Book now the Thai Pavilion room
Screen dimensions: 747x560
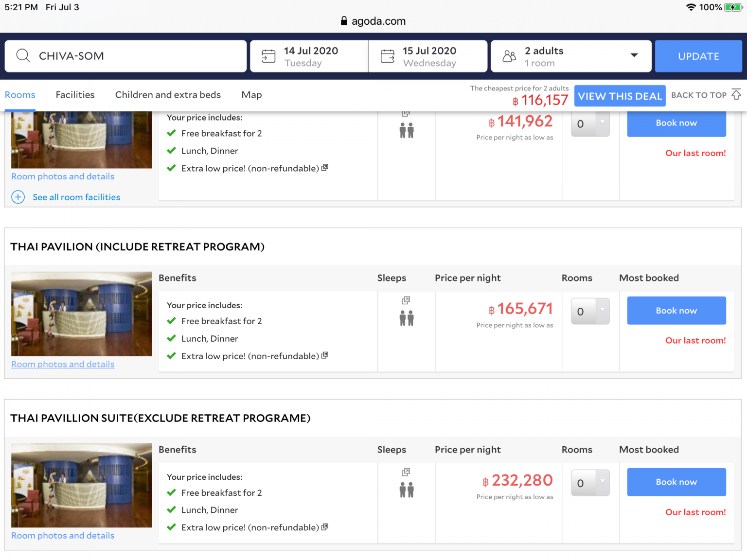click(x=676, y=311)
